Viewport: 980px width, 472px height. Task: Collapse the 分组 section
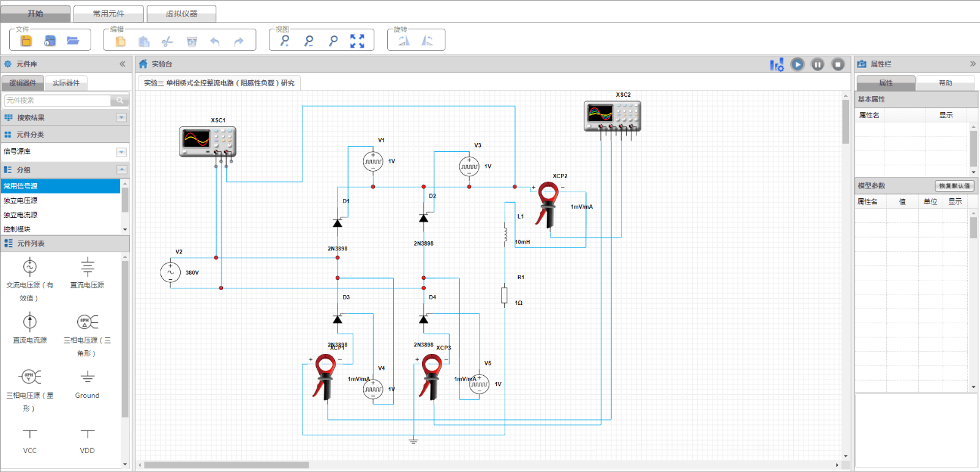click(121, 170)
